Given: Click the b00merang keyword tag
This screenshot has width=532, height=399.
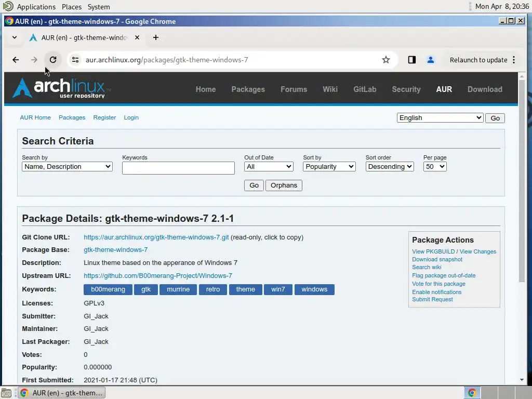Looking at the screenshot, I should (108, 289).
